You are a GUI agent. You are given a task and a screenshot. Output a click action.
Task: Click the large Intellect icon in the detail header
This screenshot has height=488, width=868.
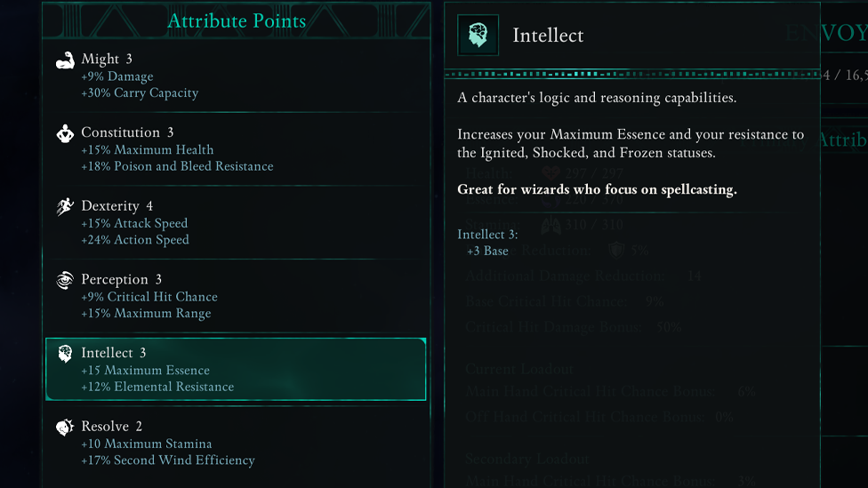(x=478, y=36)
